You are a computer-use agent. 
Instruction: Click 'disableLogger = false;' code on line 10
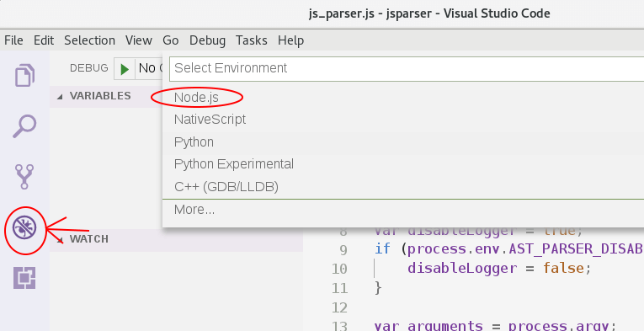(x=499, y=269)
